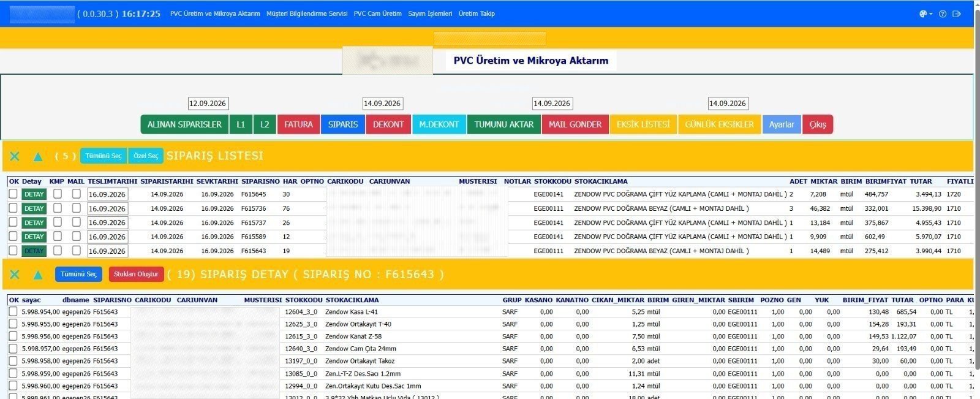Open DETAY for order F615736

click(x=34, y=208)
